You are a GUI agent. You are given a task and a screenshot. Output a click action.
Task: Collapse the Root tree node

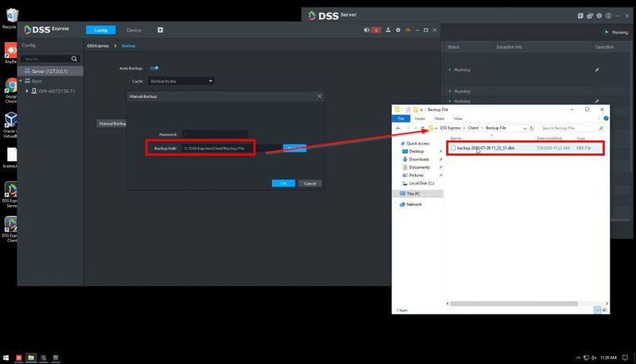pyautogui.click(x=21, y=81)
